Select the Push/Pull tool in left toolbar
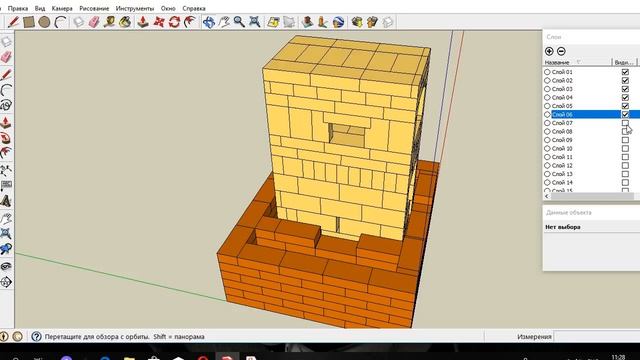The height and width of the screenshot is (360, 640). [6, 122]
